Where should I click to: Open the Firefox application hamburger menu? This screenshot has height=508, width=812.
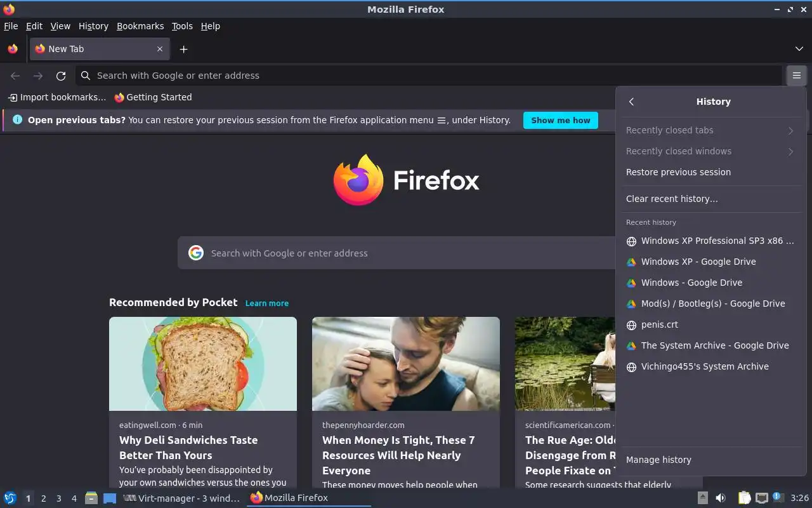796,76
